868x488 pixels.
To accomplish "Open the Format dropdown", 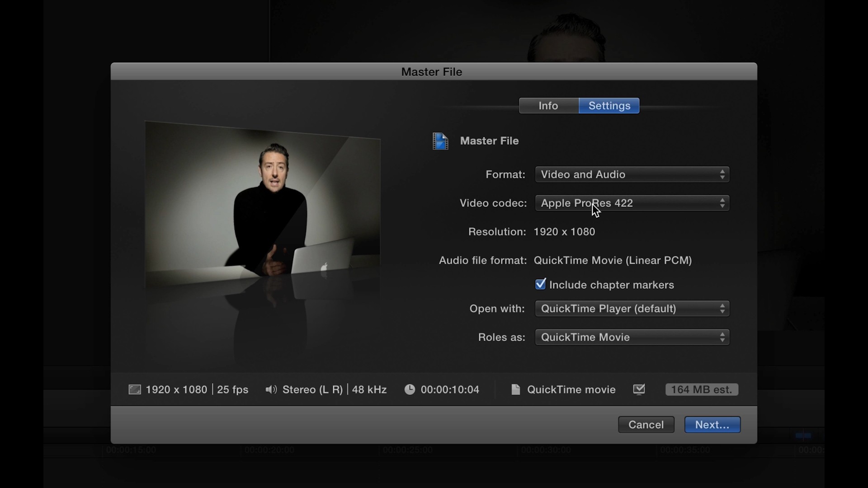I will click(632, 174).
